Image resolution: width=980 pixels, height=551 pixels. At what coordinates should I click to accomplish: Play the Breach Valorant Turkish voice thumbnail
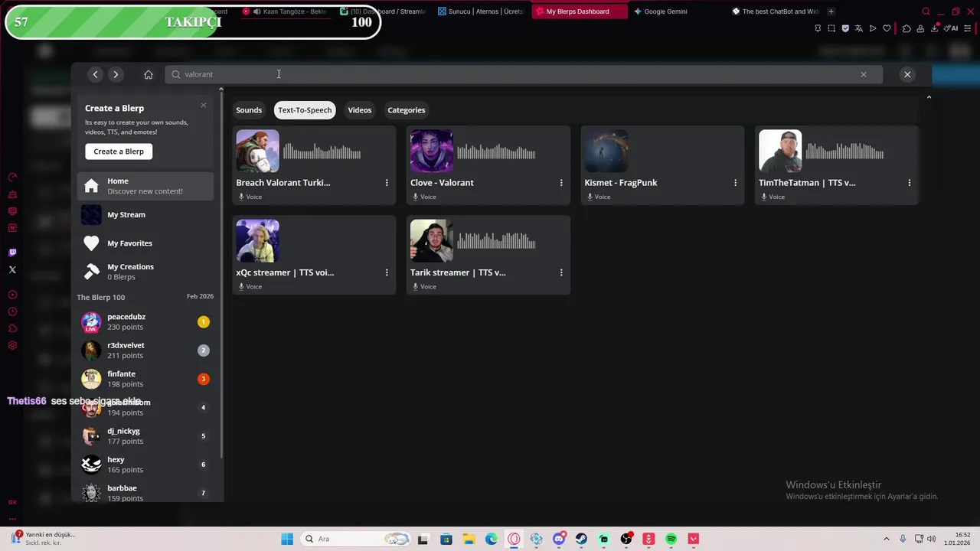[258, 151]
